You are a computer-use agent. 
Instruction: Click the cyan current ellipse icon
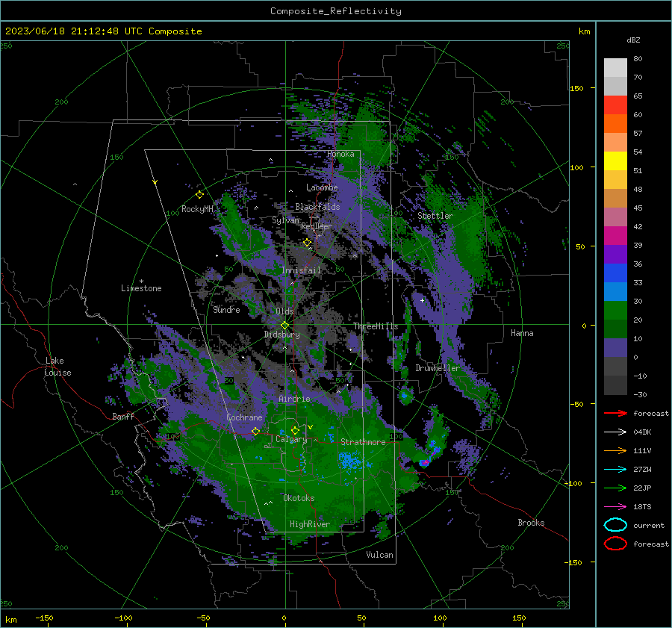(615, 525)
